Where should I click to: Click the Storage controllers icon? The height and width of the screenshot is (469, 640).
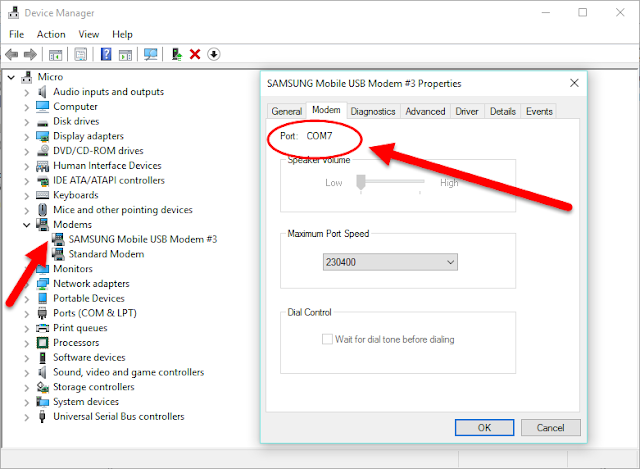(x=42, y=387)
